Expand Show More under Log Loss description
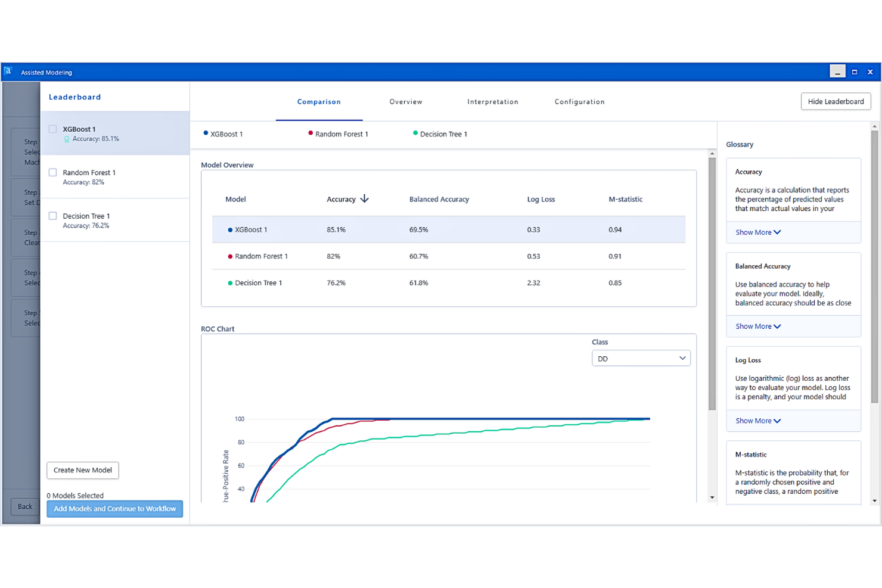This screenshot has width=882, height=588. point(757,421)
